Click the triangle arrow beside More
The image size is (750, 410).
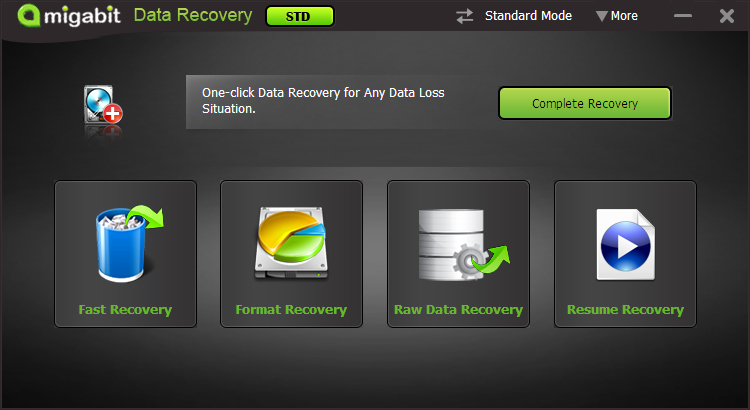click(601, 16)
